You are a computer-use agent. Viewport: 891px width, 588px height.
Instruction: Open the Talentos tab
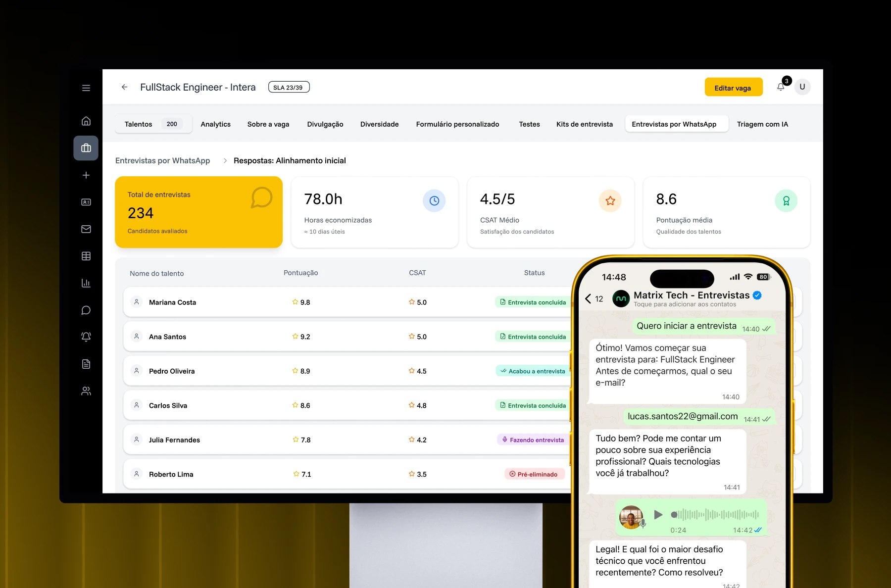[153, 124]
